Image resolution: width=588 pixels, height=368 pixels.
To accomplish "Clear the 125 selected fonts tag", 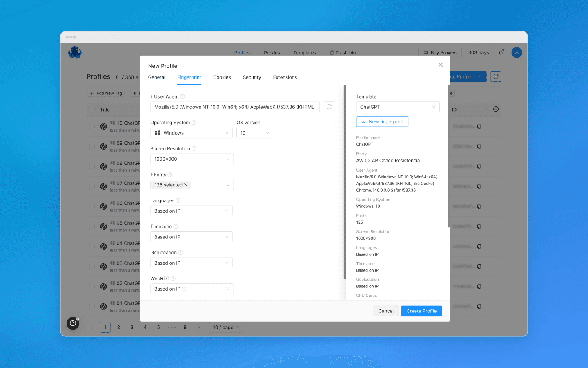I will click(x=186, y=185).
